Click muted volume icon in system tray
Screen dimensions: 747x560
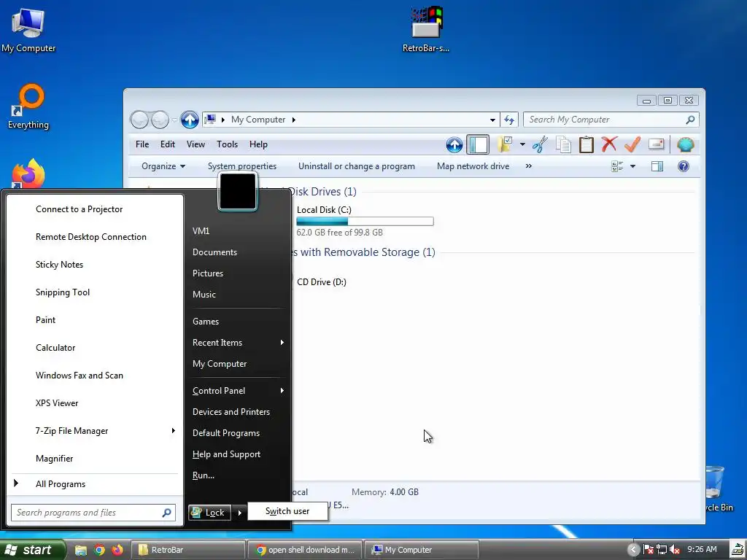(675, 550)
